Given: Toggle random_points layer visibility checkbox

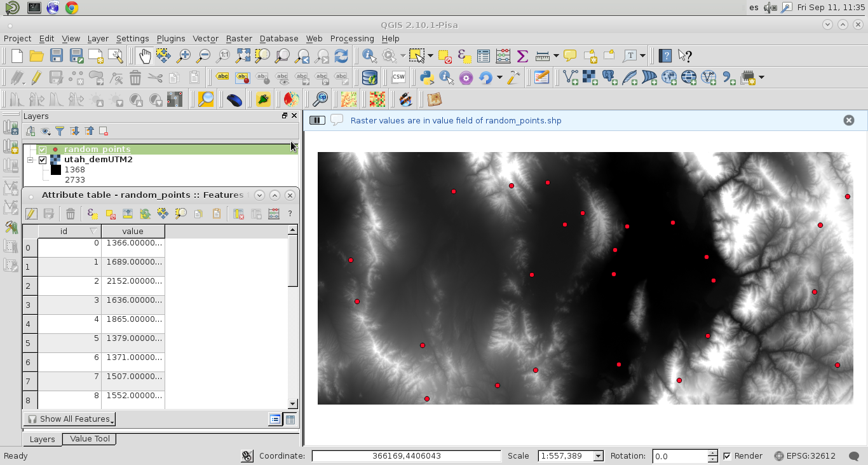Looking at the screenshot, I should pos(43,149).
